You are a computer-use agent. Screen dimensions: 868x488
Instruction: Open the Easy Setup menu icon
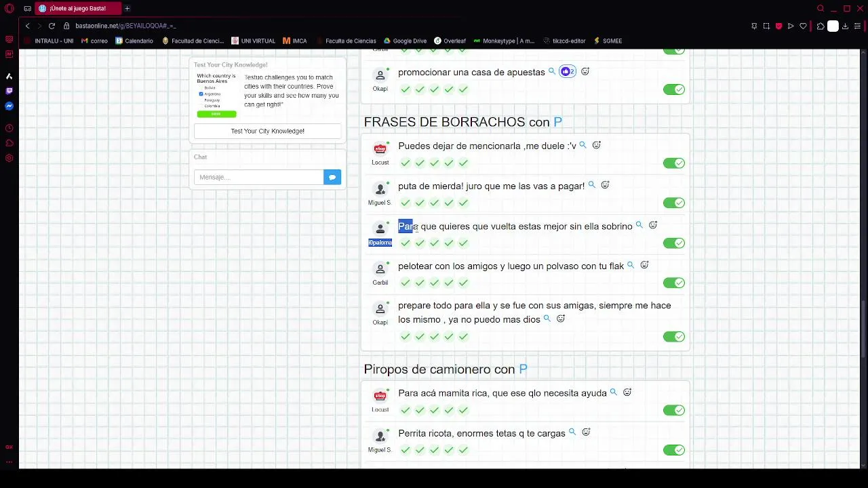point(857,26)
